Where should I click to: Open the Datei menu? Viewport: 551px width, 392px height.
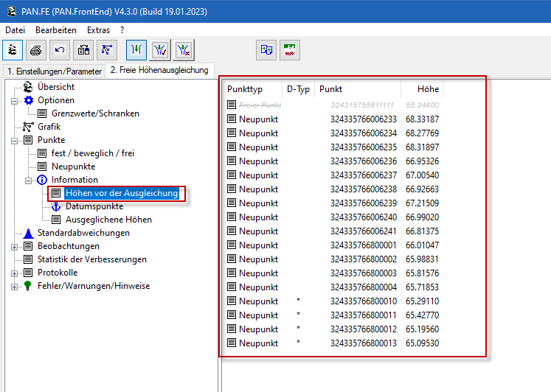[x=15, y=30]
